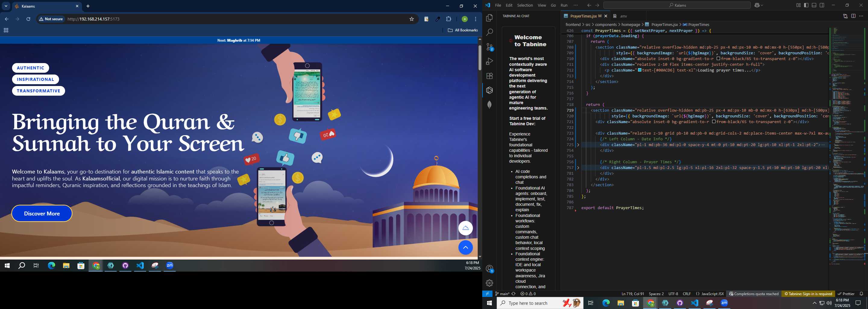
Task: Open the Run menu in VS Code
Action: point(564,5)
